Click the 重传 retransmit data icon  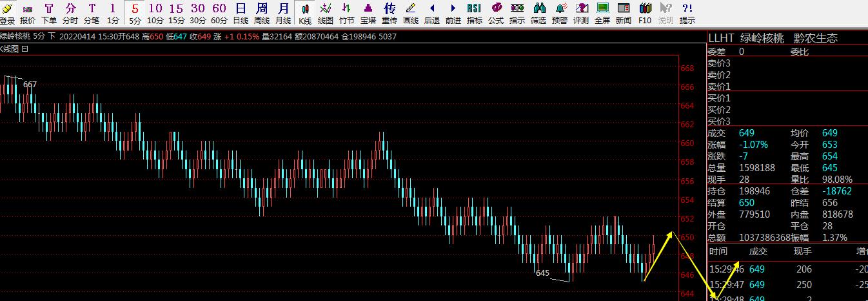pyautogui.click(x=390, y=13)
